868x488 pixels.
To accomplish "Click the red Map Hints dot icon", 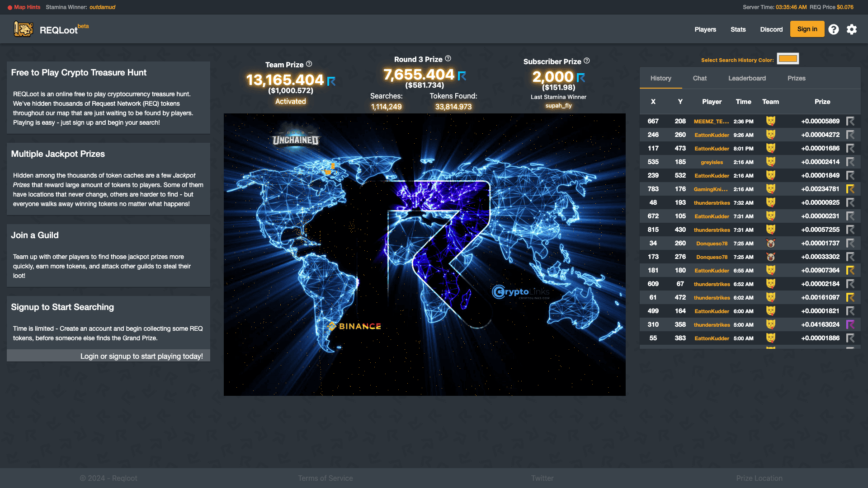I will tap(10, 7).
